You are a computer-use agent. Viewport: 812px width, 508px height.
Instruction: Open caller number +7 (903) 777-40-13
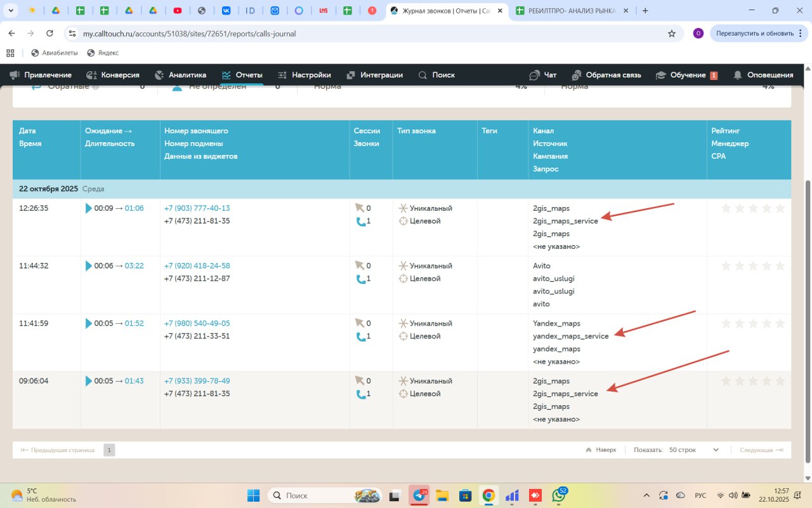197,208
